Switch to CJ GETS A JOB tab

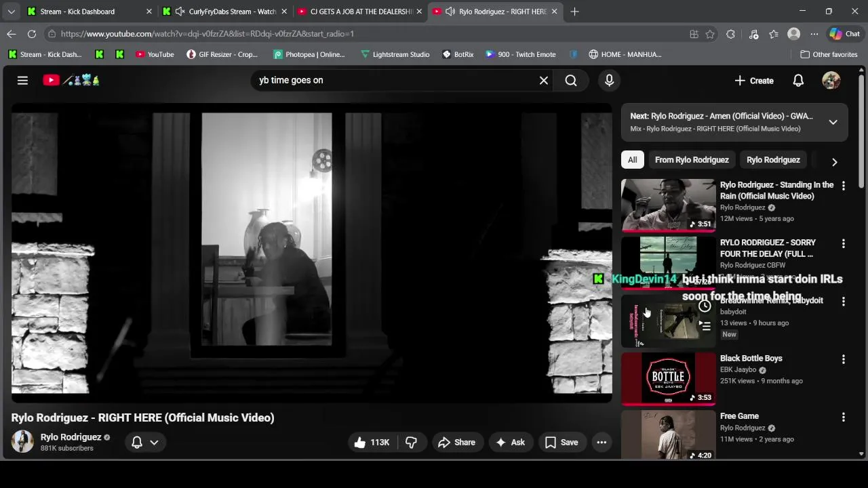[x=360, y=12]
